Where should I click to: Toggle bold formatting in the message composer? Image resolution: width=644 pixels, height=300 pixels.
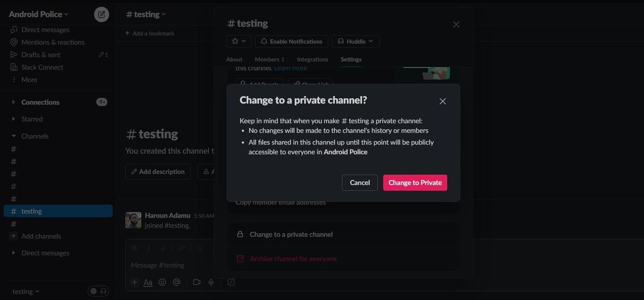point(134,248)
